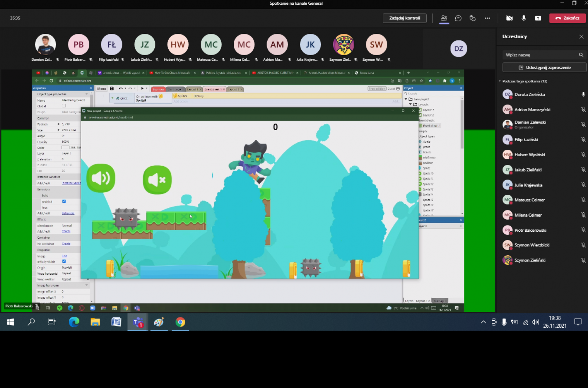Screen dimensions: 588x388
Task: Click the reload button in shared Chrome
Action: pos(51,81)
